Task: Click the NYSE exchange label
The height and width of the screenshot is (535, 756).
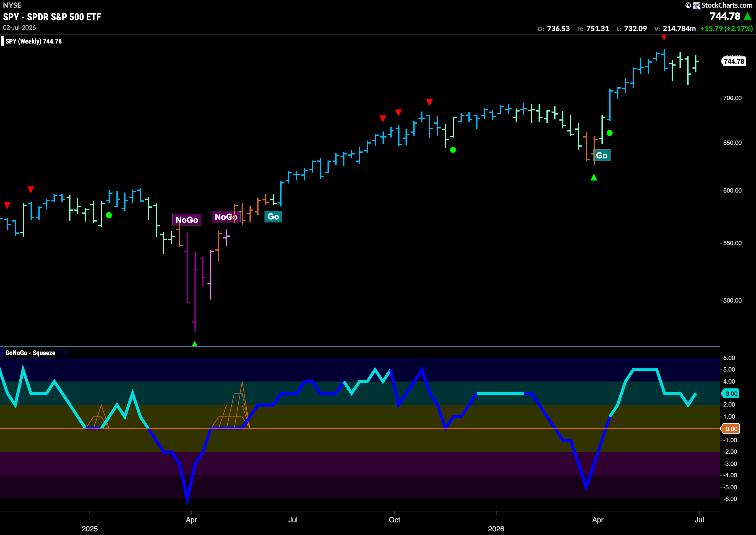Action: point(12,5)
